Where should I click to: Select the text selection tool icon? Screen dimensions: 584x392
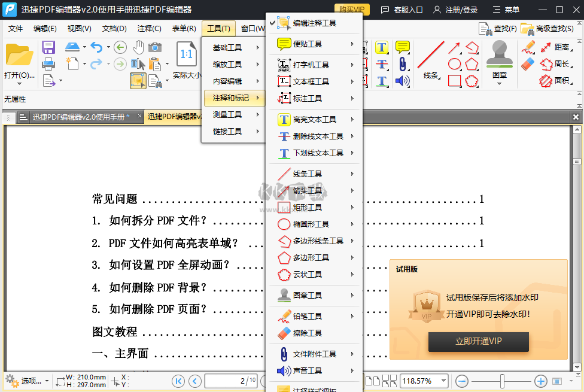[138, 64]
